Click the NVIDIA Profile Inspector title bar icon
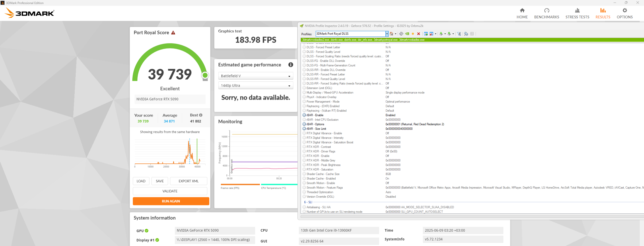Viewport: 644px width, 246px height. [302, 26]
